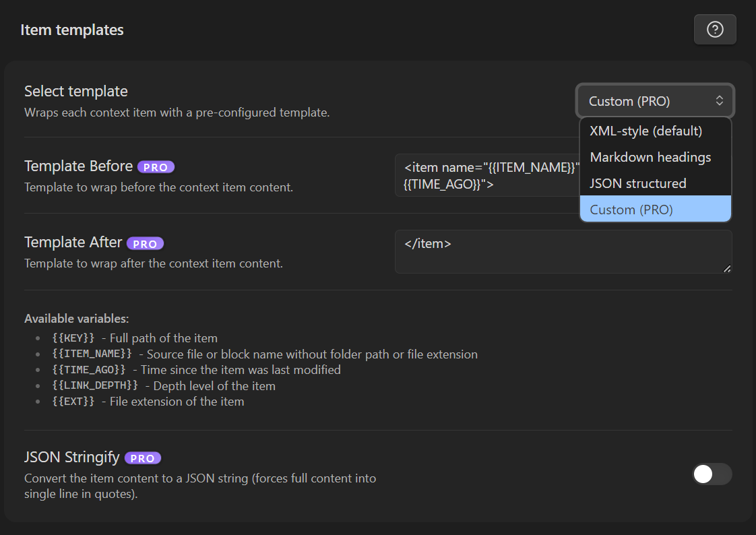
Task: Click {{TIME_AGO}} in Available variables list
Action: pyautogui.click(x=89, y=370)
